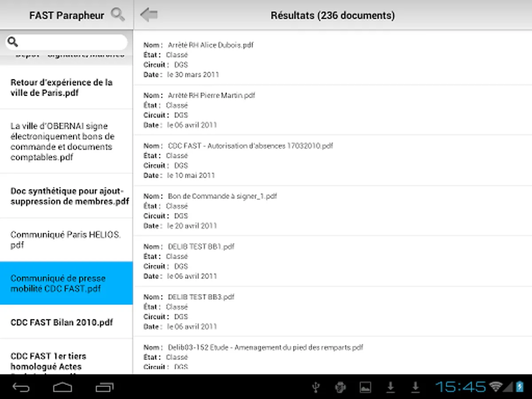532x399 pixels.
Task: Tap the 15:45 clock
Action: 461,387
